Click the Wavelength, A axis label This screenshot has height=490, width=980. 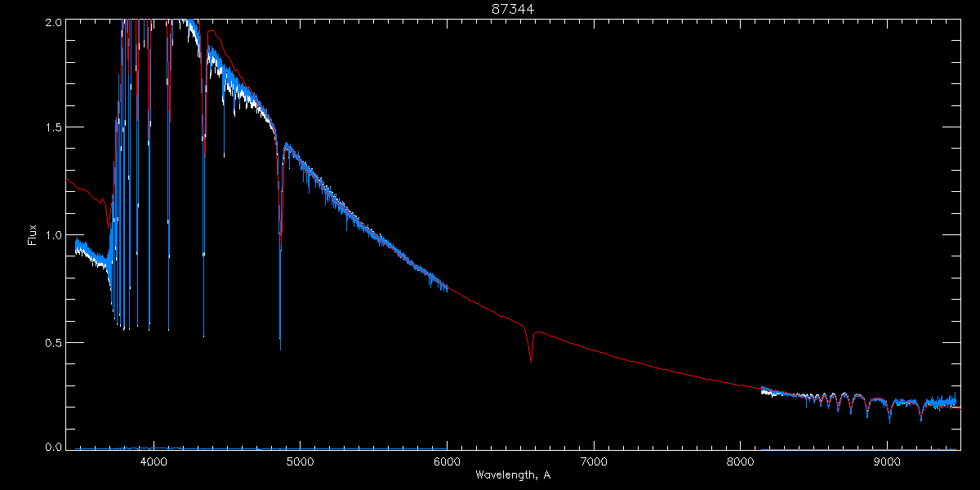click(512, 475)
